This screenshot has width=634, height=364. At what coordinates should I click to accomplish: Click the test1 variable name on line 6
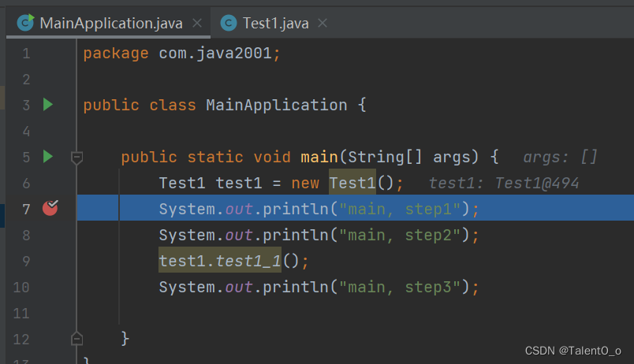pos(239,183)
